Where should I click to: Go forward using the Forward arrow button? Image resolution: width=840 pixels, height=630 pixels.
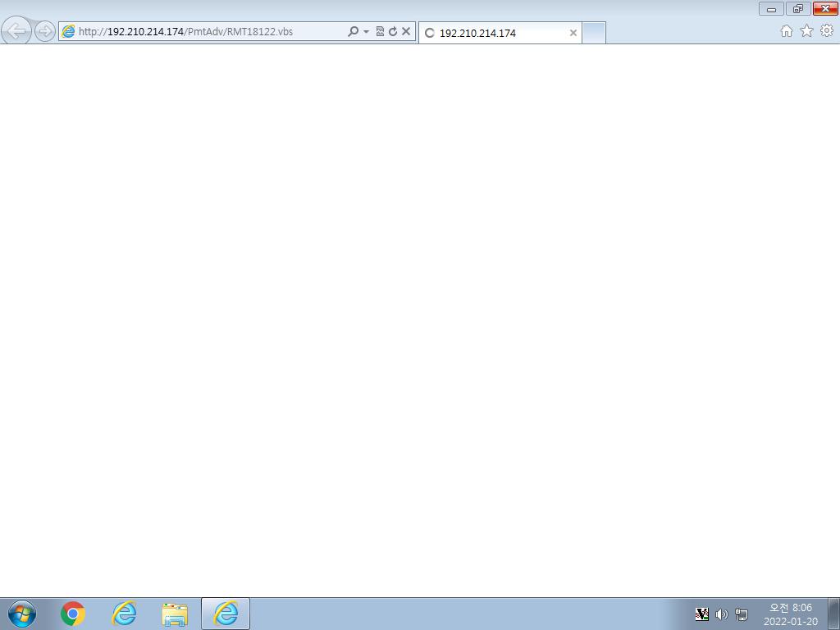(x=45, y=31)
